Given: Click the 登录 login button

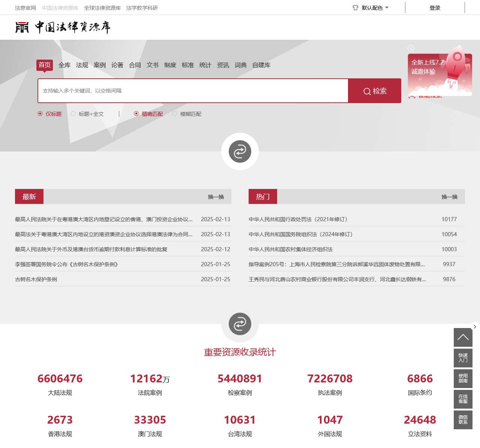Looking at the screenshot, I should coord(435,7).
